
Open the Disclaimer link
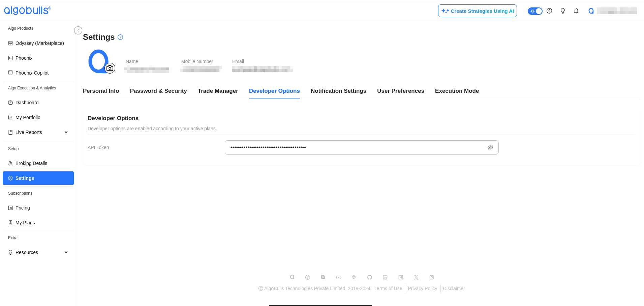pyautogui.click(x=454, y=288)
